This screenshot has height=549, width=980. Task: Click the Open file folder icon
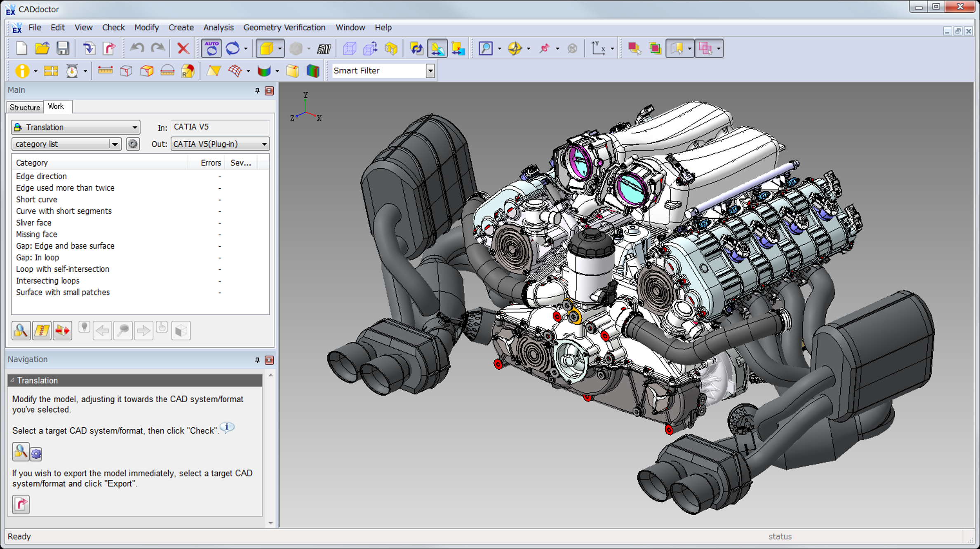(x=42, y=49)
